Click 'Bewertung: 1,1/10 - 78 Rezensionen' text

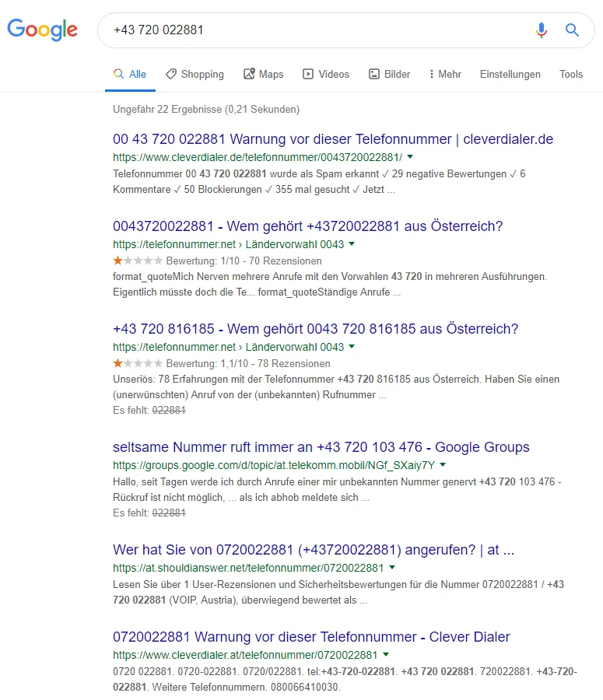click(248, 363)
